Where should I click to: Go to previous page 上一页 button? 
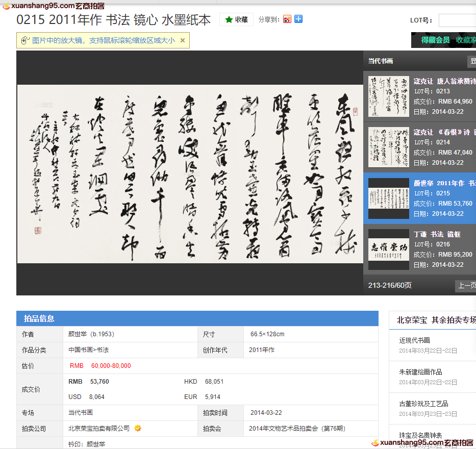point(465,286)
